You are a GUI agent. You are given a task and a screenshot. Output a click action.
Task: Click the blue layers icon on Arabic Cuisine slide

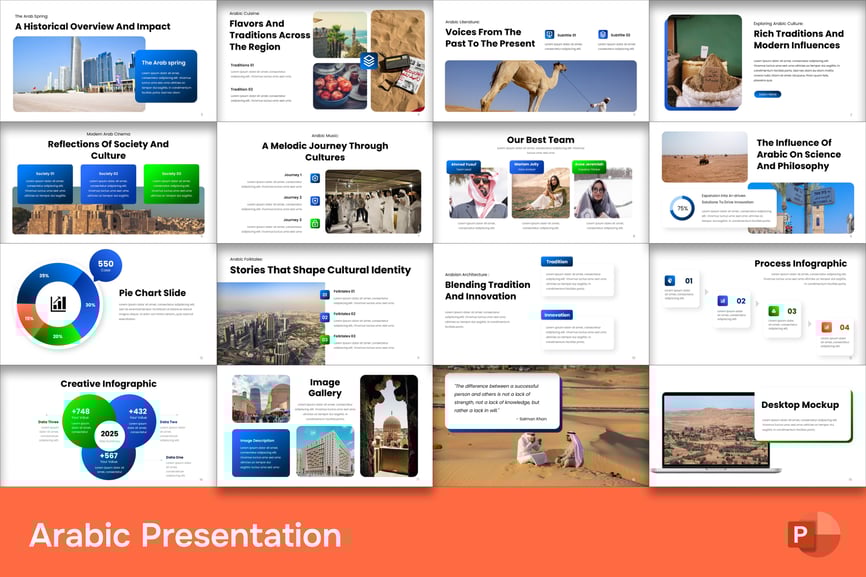tap(368, 60)
